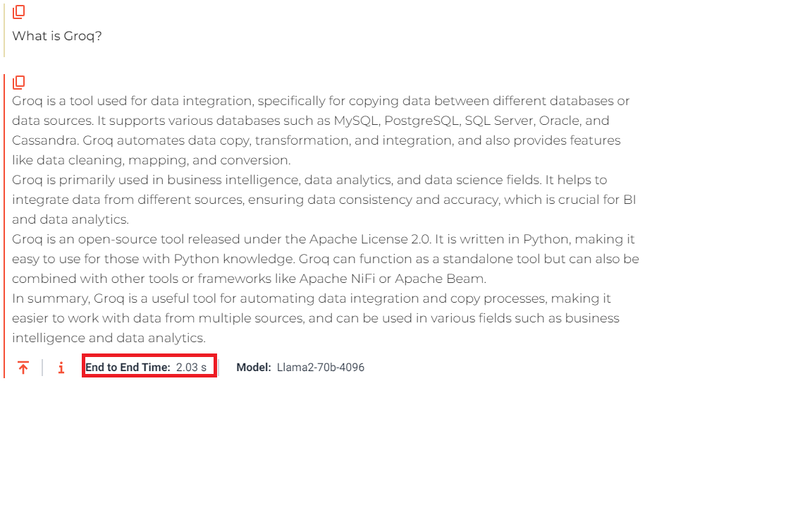
Task: Copy the Groq response text
Action: [x=18, y=82]
